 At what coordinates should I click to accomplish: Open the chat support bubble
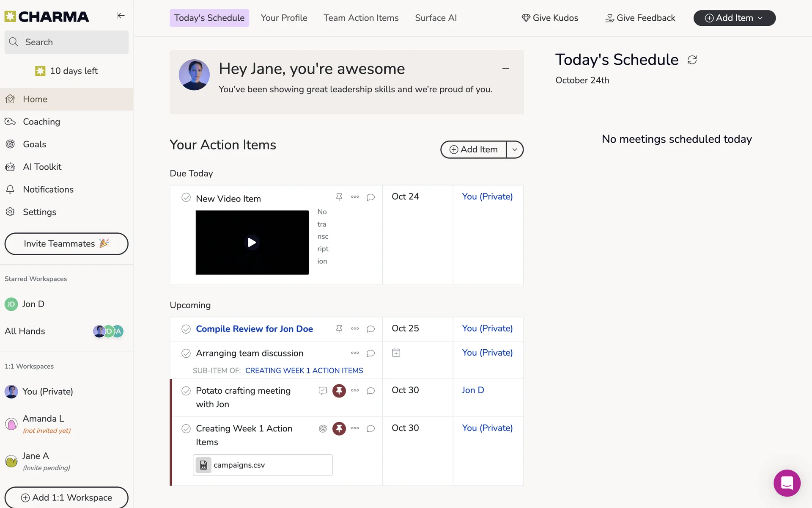pos(787,483)
